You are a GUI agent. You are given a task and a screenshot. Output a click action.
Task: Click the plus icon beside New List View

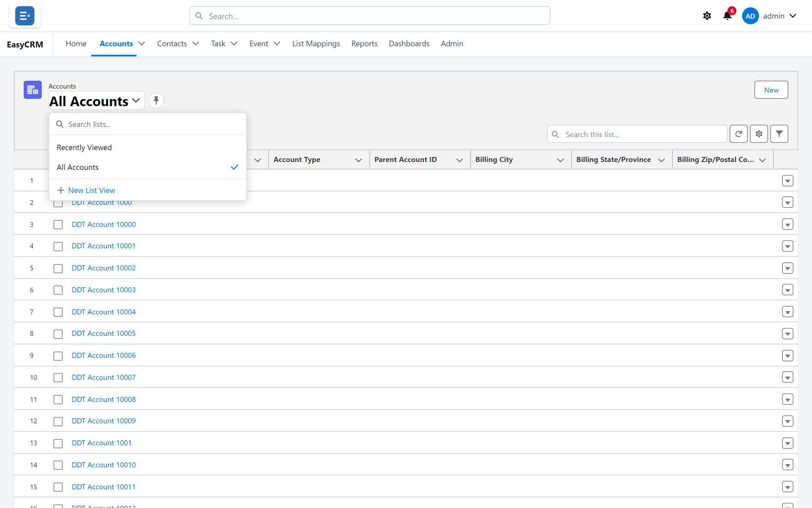60,190
